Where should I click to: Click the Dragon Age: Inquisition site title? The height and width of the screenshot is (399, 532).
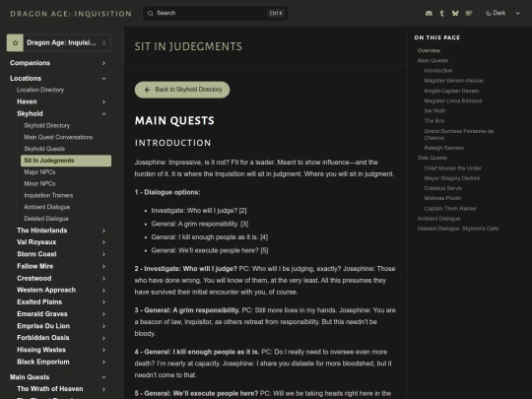pyautogui.click(x=71, y=14)
